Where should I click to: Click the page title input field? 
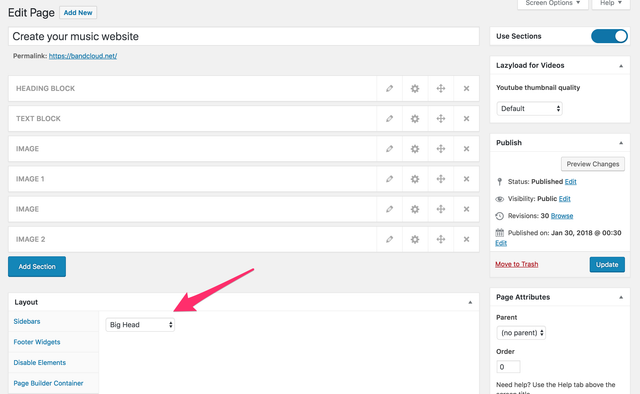244,36
